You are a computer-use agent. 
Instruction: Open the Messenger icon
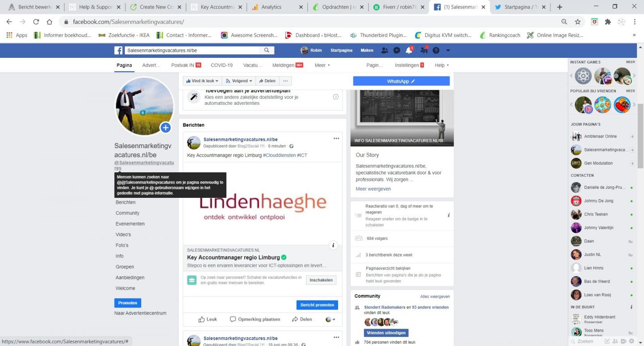tap(397, 50)
